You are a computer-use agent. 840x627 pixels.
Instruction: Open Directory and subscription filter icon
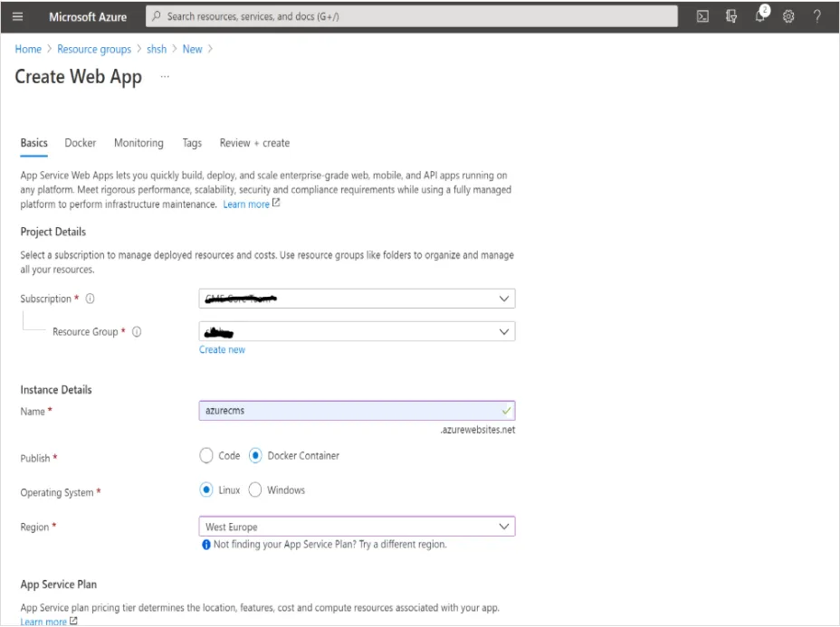pyautogui.click(x=731, y=16)
